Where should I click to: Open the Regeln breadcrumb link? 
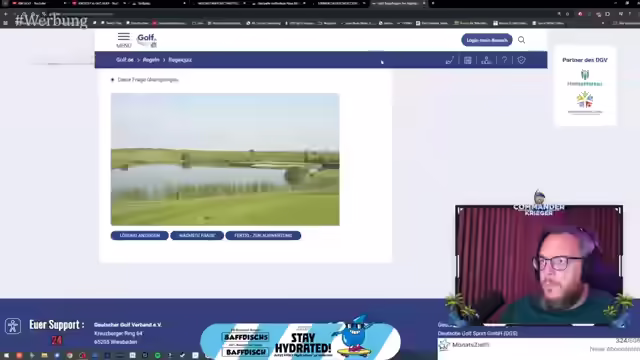click(x=151, y=60)
